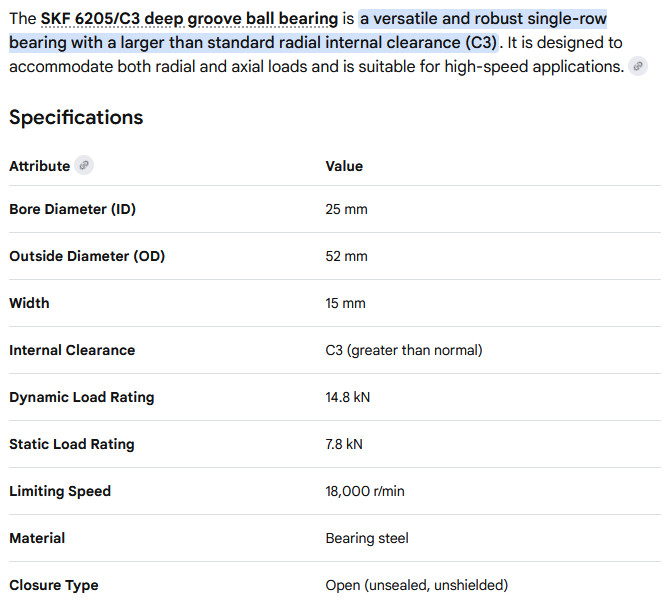The image size is (665, 608).
Task: Click the 15 mm width value
Action: (x=345, y=303)
